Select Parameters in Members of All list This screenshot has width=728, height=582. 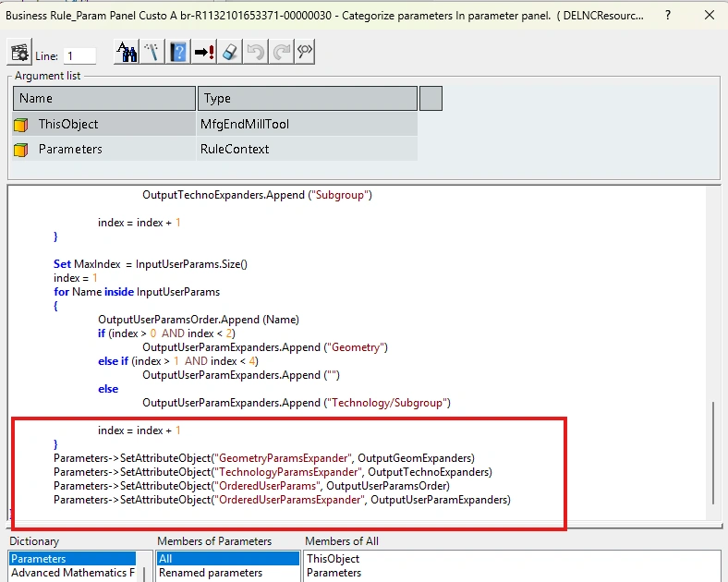[x=334, y=573]
